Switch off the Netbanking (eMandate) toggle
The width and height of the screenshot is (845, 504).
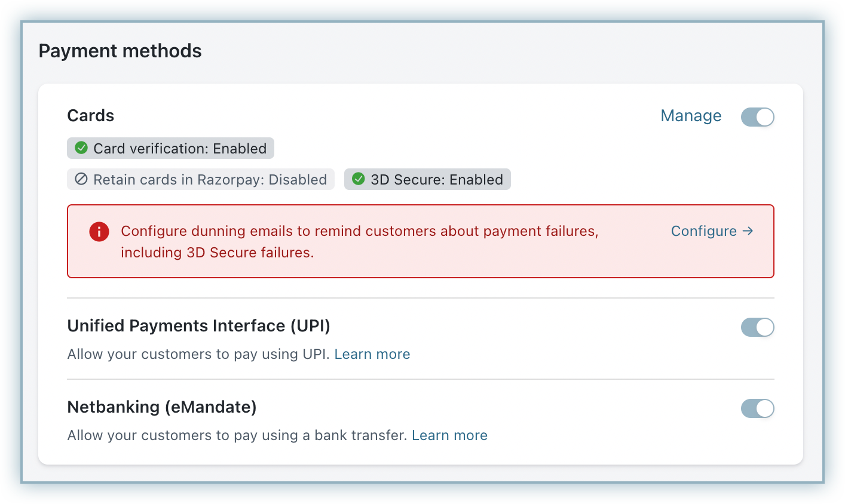(x=757, y=408)
